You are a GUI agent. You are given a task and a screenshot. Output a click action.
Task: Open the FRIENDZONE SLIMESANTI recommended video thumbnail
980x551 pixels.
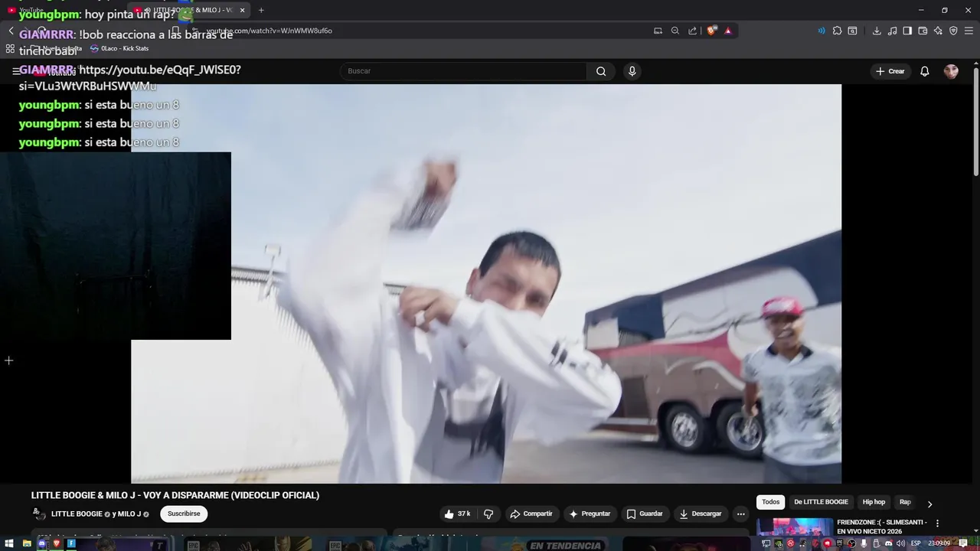[795, 527]
